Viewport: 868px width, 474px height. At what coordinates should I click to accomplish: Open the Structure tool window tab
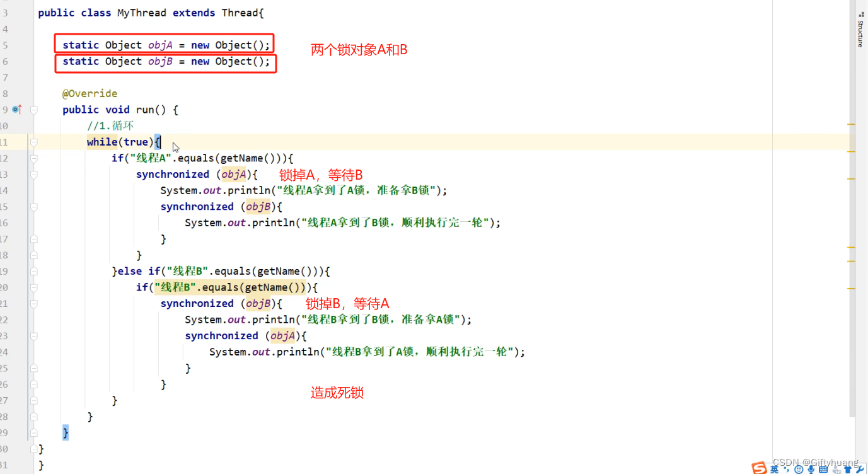(x=860, y=30)
